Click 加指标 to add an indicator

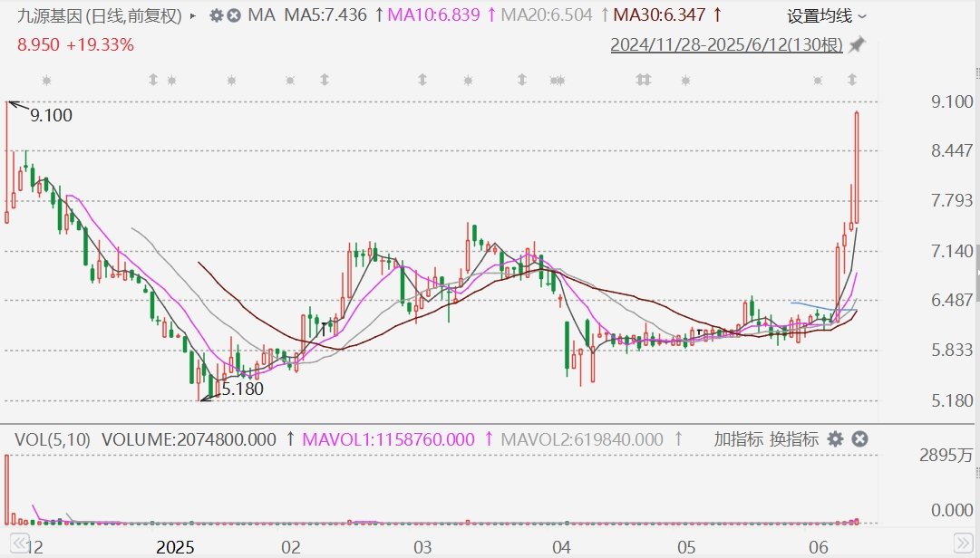(739, 439)
